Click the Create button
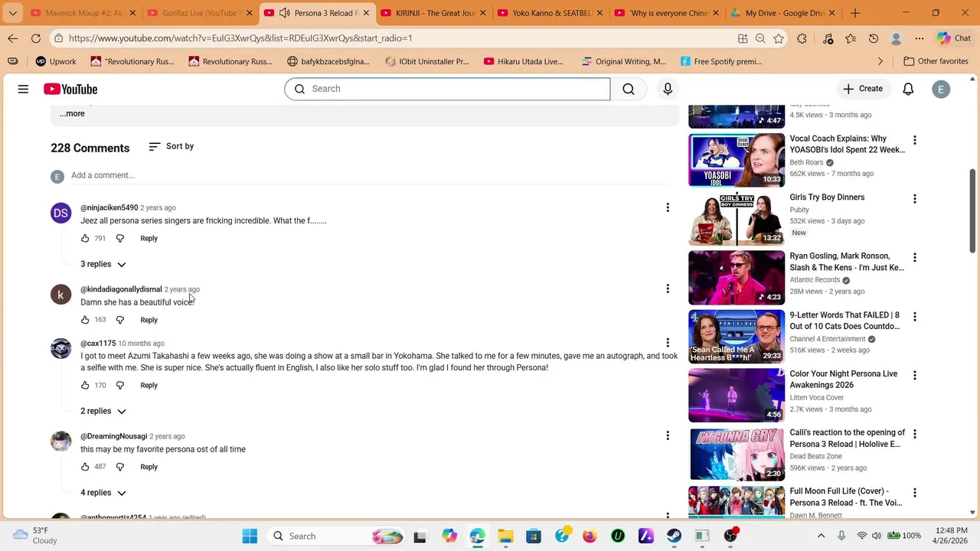The height and width of the screenshot is (551, 980). [863, 89]
